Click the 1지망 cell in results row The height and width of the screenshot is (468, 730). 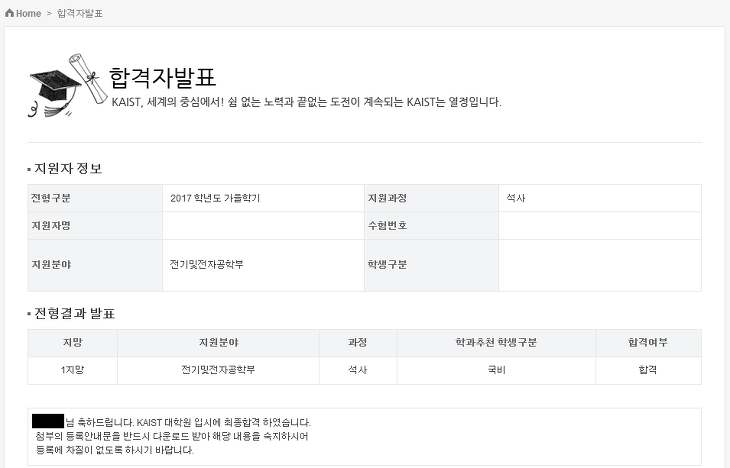(73, 370)
